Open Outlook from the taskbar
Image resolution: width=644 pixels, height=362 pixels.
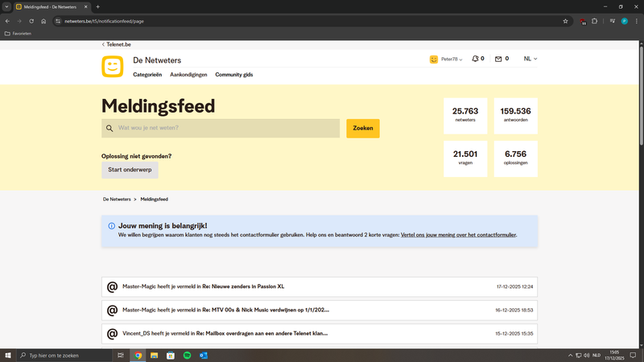click(x=204, y=355)
